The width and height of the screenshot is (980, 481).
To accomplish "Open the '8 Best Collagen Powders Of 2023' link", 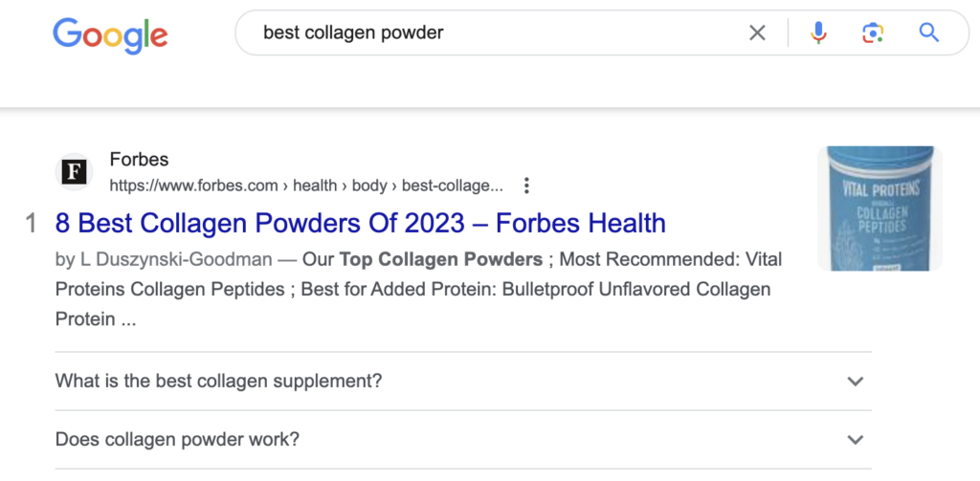I will [361, 224].
